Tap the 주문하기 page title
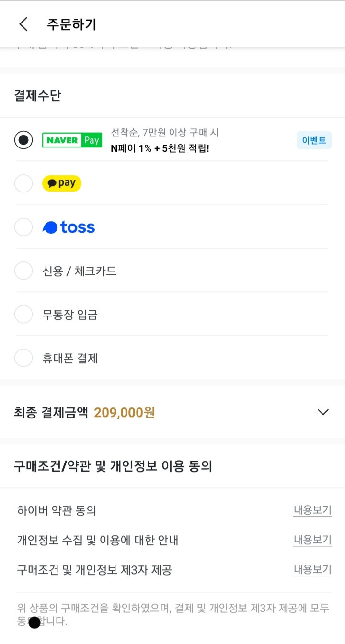The image size is (345, 644). pos(71,24)
